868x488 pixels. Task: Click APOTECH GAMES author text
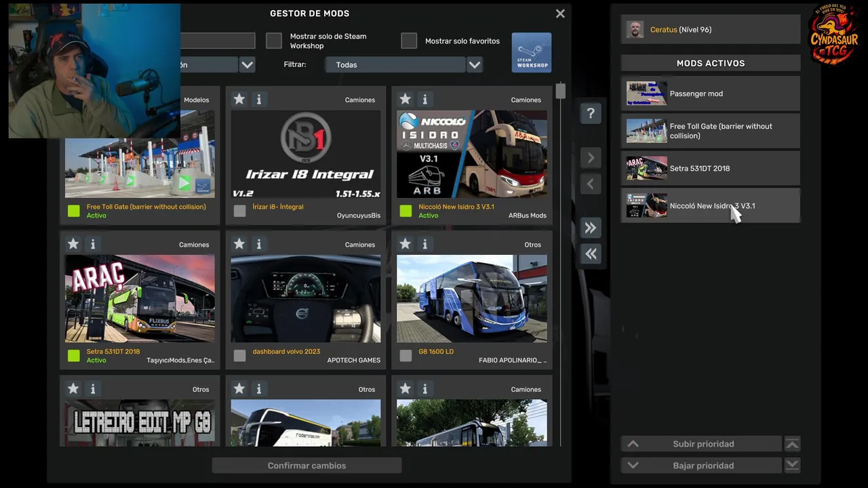click(x=354, y=361)
